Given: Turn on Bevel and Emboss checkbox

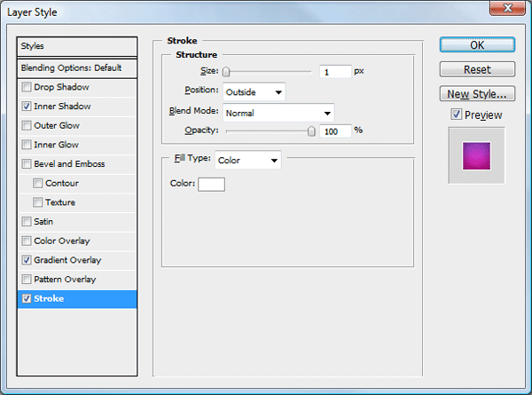Looking at the screenshot, I should tap(27, 164).
